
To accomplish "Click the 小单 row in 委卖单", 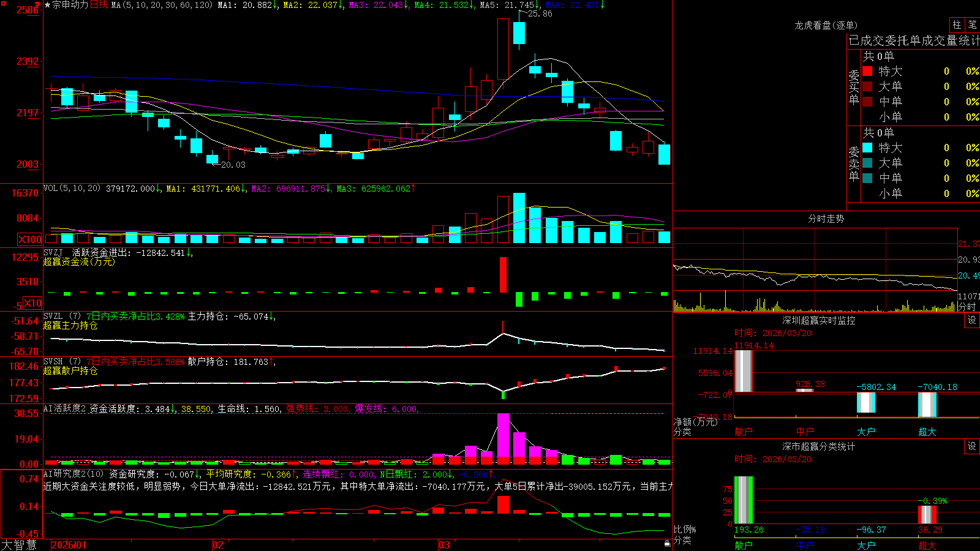I will [921, 193].
